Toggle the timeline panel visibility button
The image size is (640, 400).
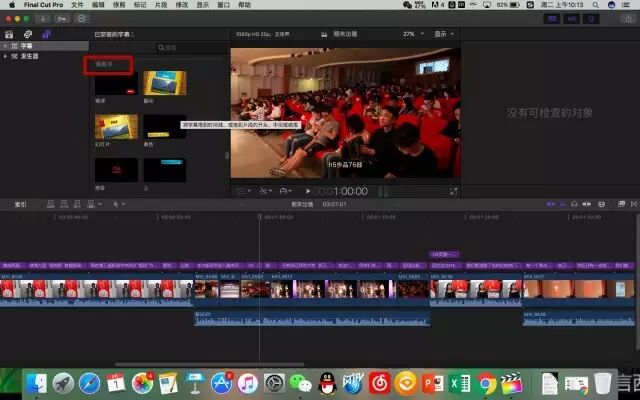click(x=571, y=19)
